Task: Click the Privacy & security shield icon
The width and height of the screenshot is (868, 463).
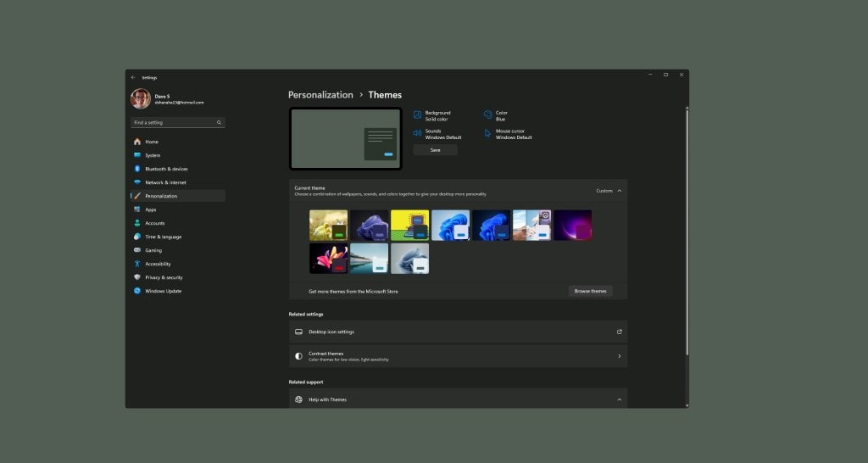Action: pos(137,277)
